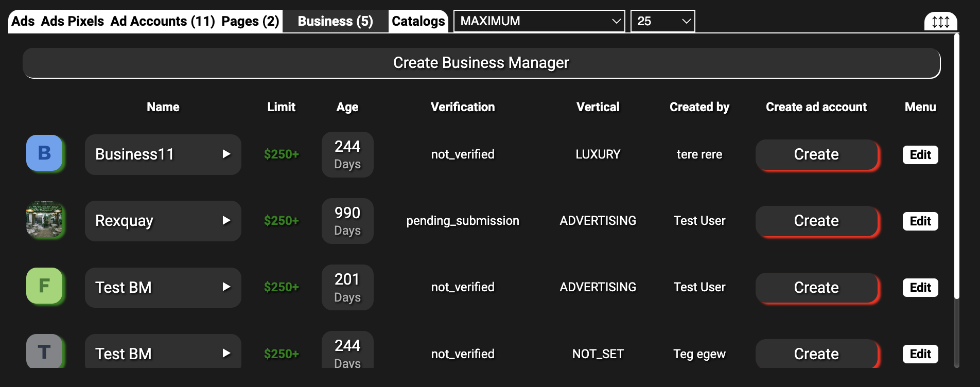Expand the Rexquay row arrow

pyautogui.click(x=226, y=220)
